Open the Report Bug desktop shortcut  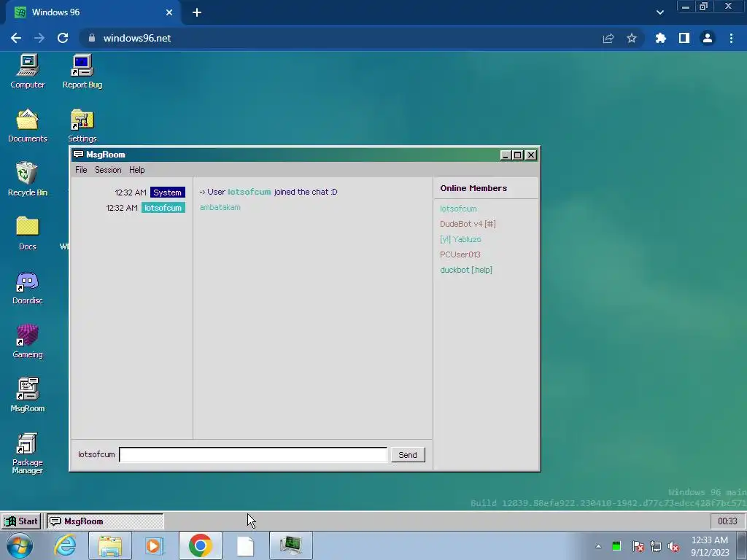click(82, 71)
